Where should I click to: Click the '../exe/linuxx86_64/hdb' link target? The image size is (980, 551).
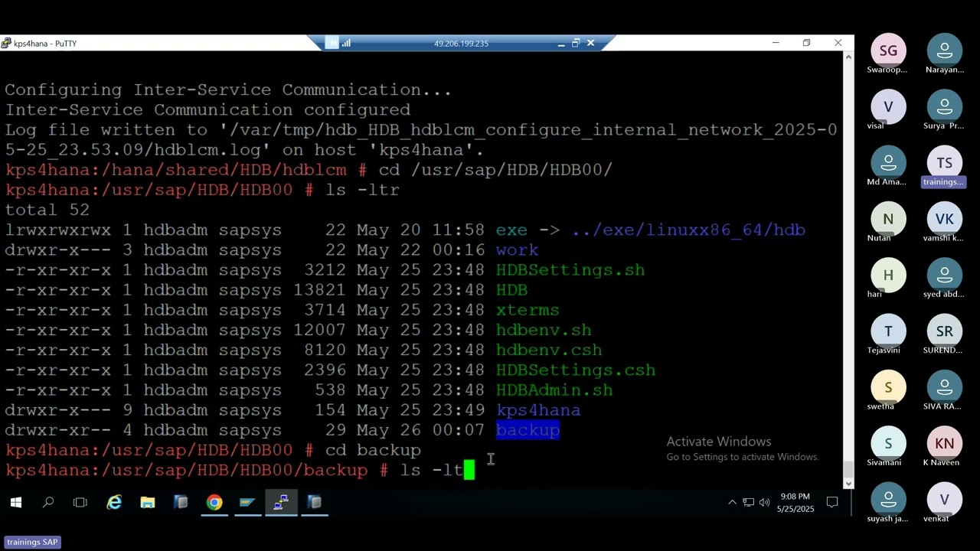[688, 230]
